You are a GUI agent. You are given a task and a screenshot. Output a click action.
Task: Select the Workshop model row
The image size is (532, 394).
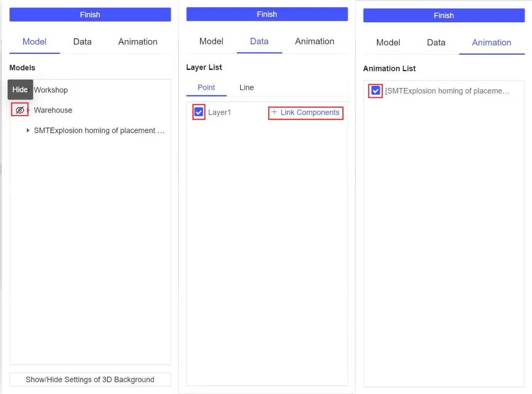tap(51, 90)
